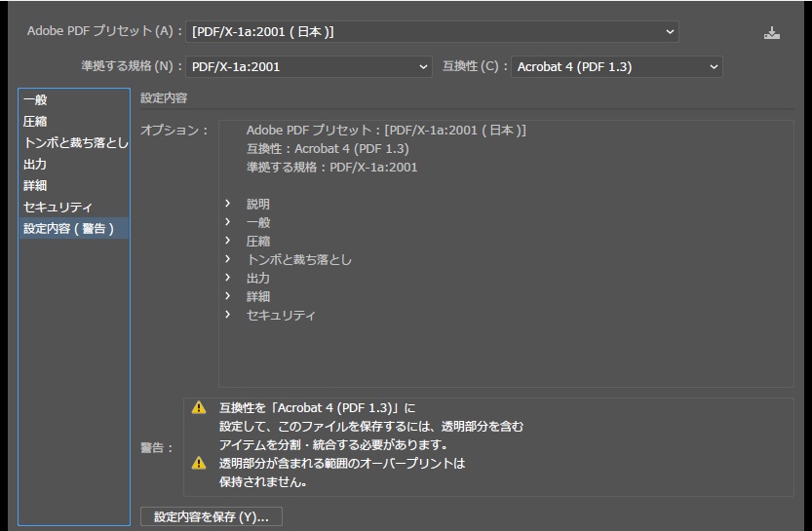This screenshot has height=531, width=812.
Task: Click the 設定内容を保存 (Y)... button
Action: click(212, 516)
